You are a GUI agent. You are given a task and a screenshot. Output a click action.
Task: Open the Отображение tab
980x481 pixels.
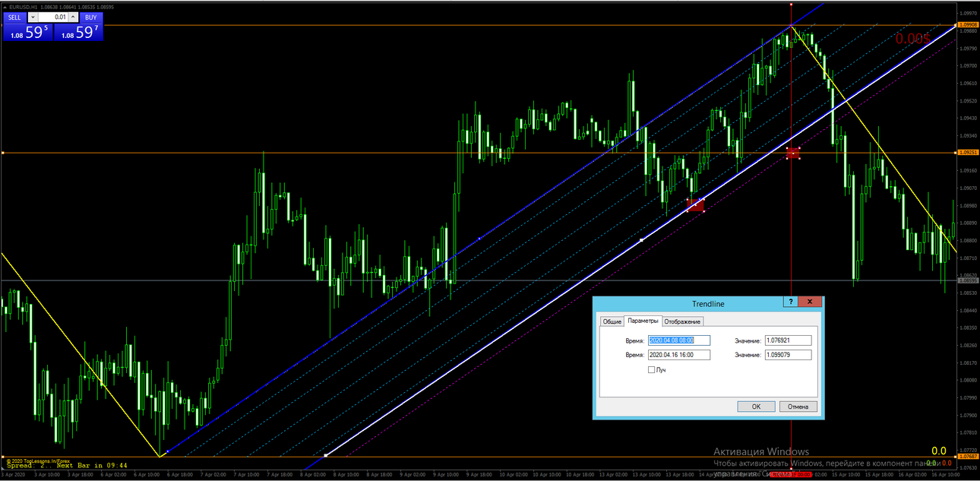pos(683,321)
